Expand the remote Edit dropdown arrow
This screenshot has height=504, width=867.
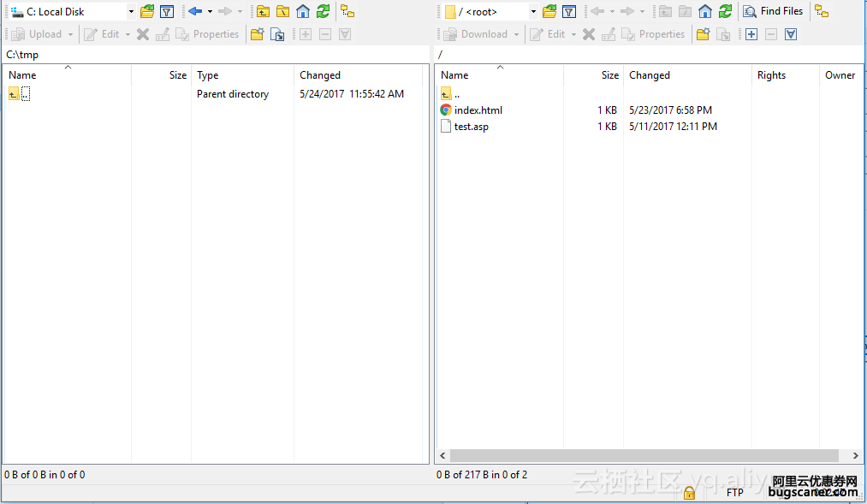pos(574,34)
